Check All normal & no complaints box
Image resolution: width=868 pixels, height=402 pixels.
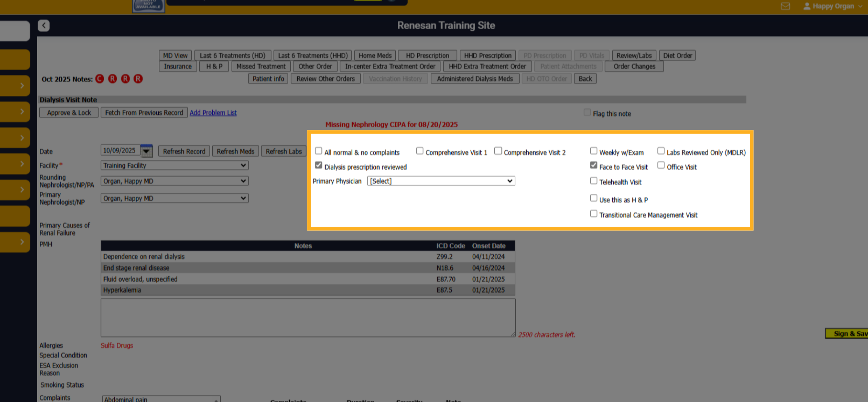(319, 151)
